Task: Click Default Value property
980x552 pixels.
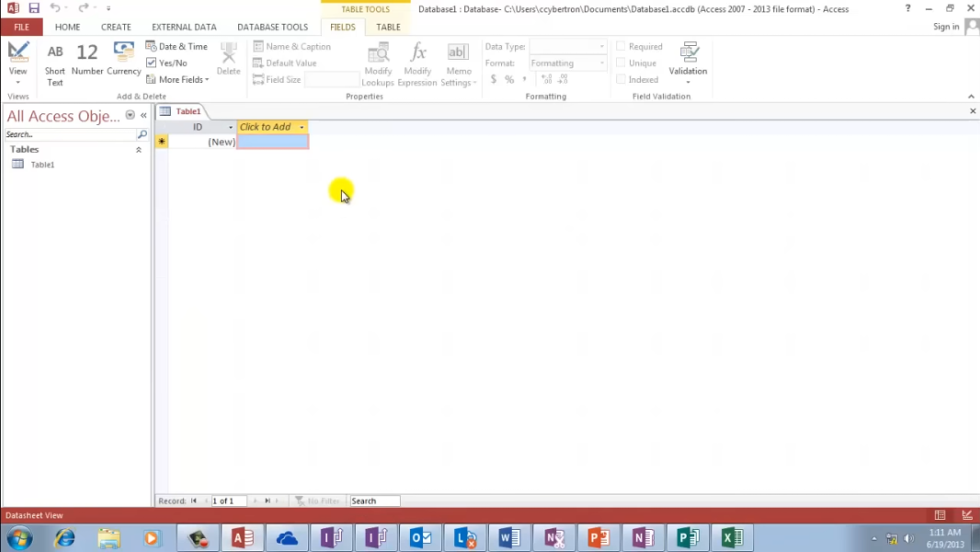Action: click(x=285, y=63)
